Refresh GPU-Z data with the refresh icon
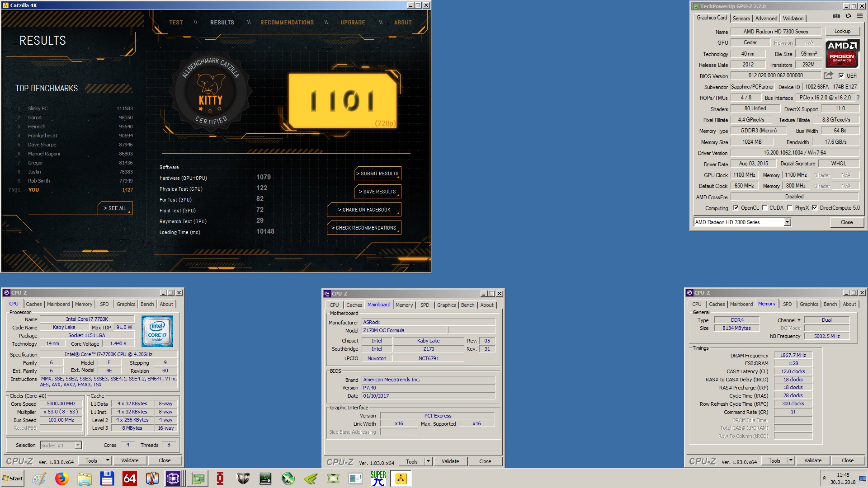This screenshot has width=868, height=488. pos(848,16)
